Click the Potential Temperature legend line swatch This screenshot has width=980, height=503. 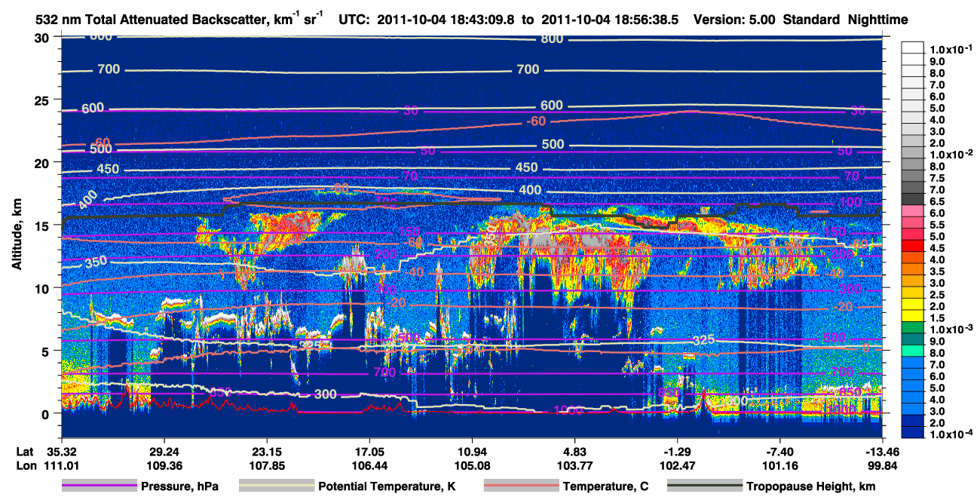click(x=277, y=486)
